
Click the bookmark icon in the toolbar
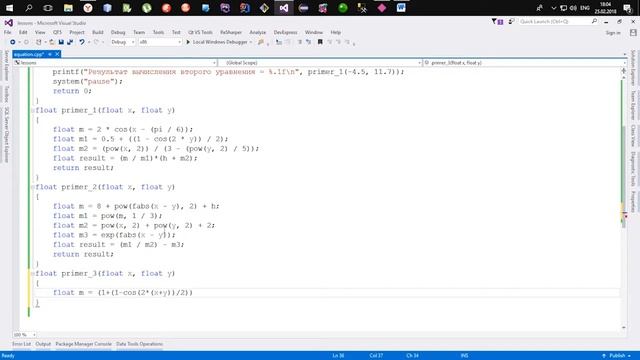click(x=320, y=42)
